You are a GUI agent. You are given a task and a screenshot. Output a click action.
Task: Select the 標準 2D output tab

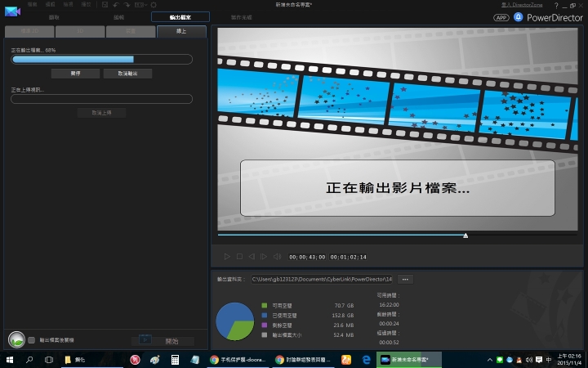[29, 31]
